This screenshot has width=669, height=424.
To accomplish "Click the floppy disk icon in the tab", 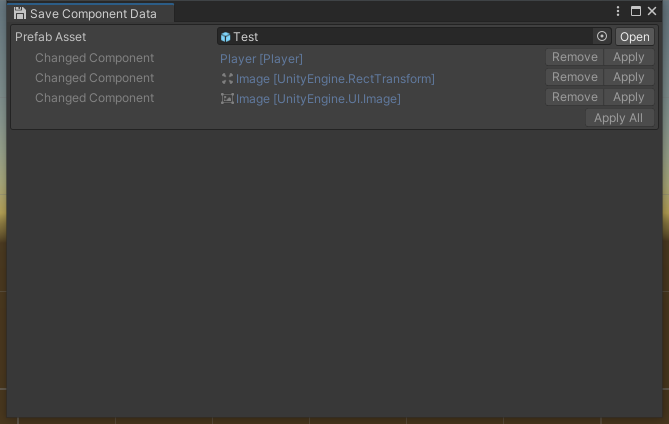I will [x=20, y=13].
